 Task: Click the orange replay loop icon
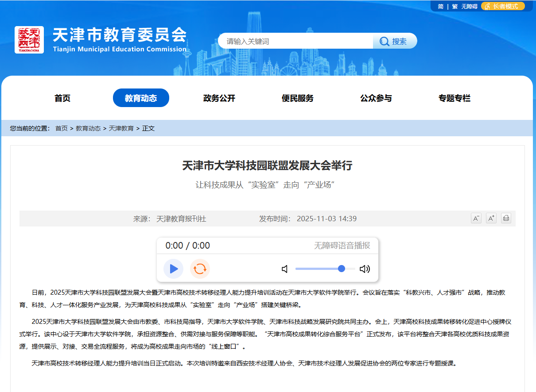[200, 269]
